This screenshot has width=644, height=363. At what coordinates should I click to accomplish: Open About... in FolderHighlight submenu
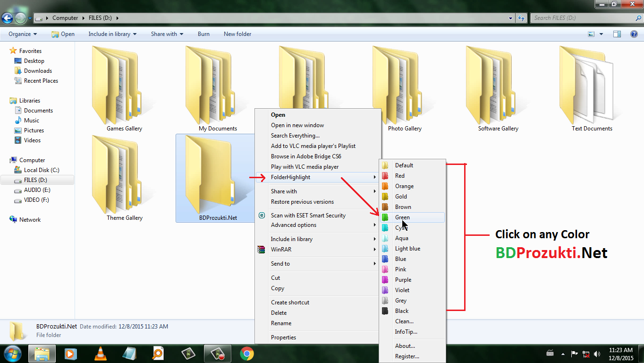click(x=412, y=346)
